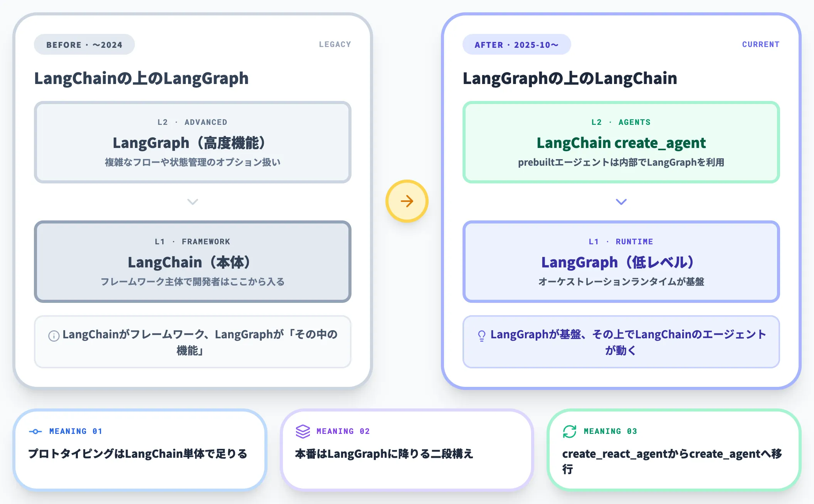Screen dimensions: 814x504
Task: Select the BEFORE · ~2024 badge
Action: pos(84,45)
